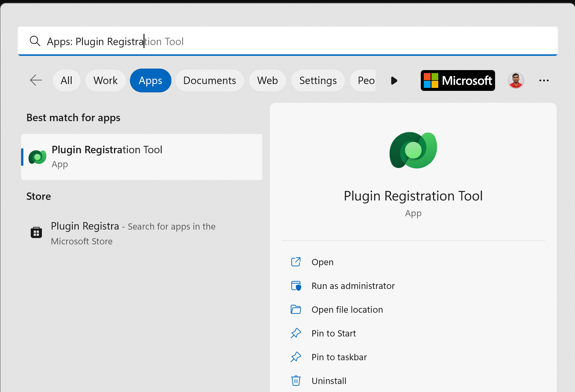575x392 pixels.
Task: Click the Run as administrator shield icon
Action: click(x=296, y=286)
